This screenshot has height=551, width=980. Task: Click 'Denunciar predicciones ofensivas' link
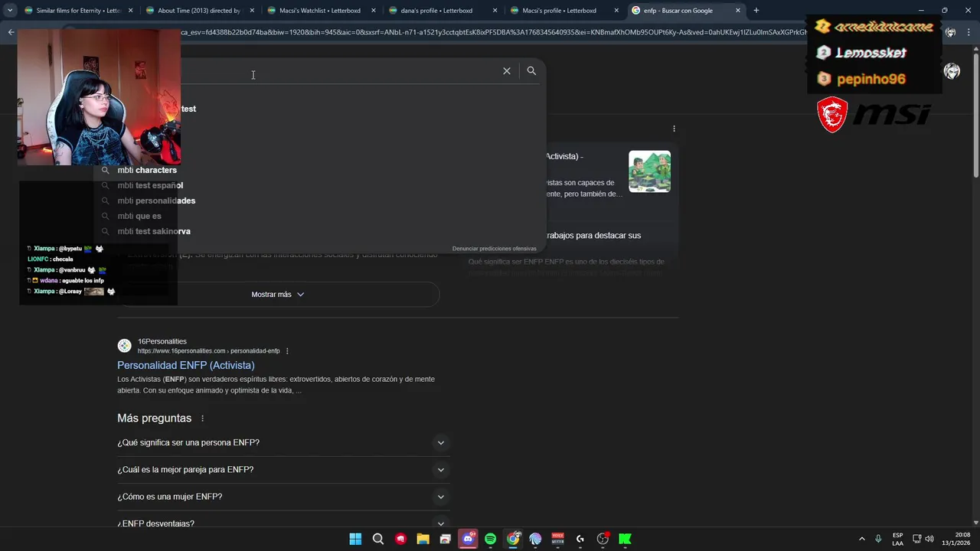click(x=494, y=248)
